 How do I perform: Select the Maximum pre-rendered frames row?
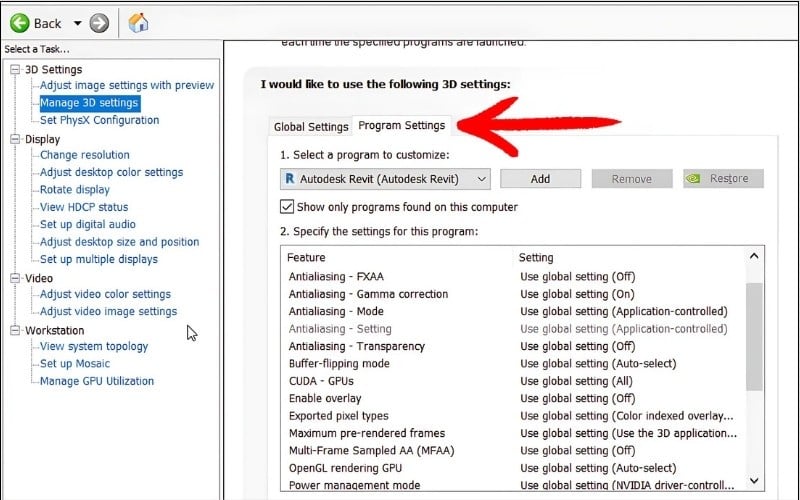point(513,433)
